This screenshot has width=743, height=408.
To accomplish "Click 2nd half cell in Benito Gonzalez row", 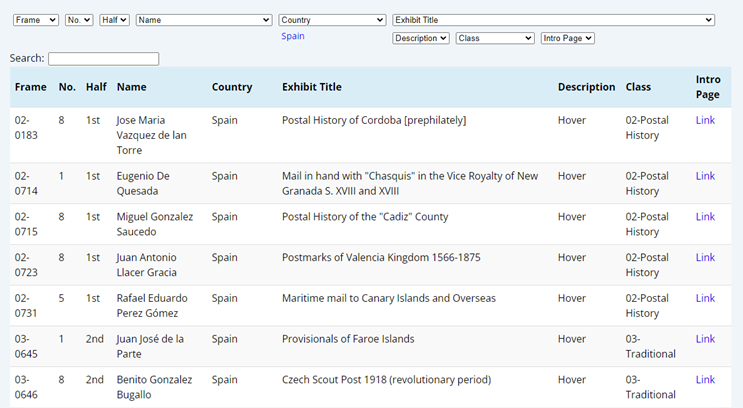I will (x=95, y=380).
